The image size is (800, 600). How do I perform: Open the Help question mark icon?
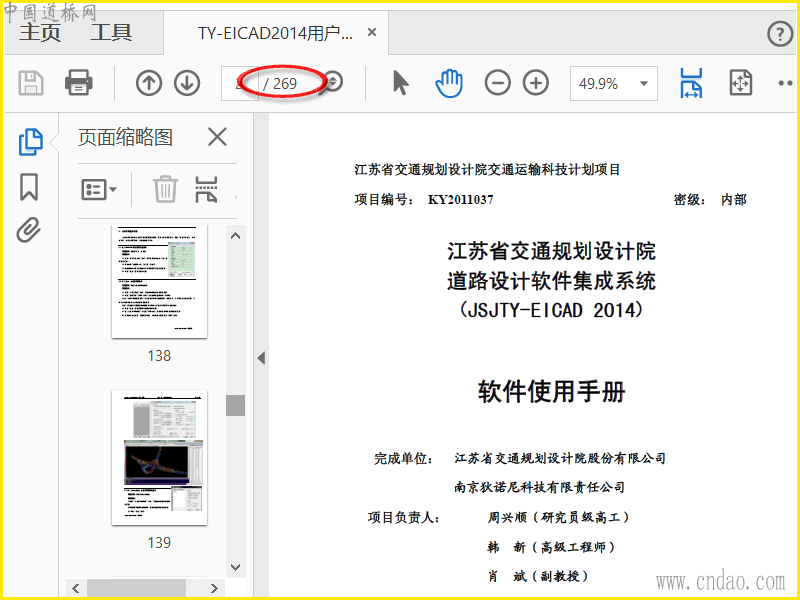pos(780,34)
